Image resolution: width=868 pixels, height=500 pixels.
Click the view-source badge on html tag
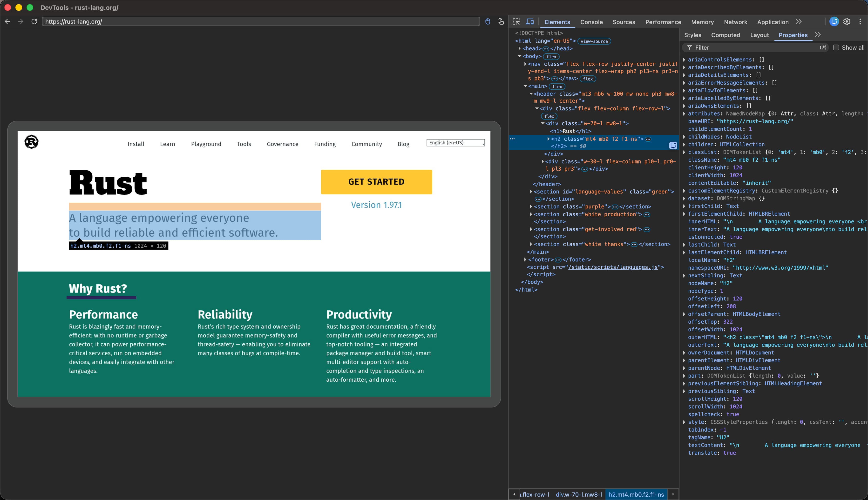click(594, 41)
